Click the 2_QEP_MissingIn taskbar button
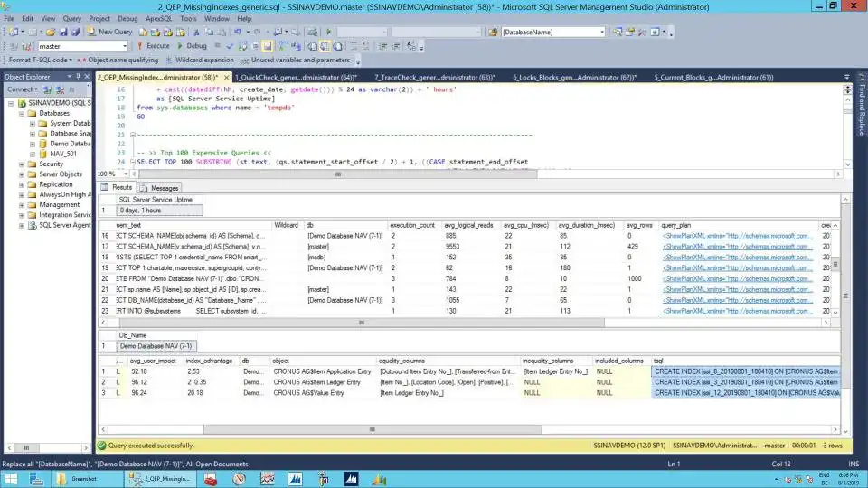Viewport: 868px width, 488px height. point(161,479)
